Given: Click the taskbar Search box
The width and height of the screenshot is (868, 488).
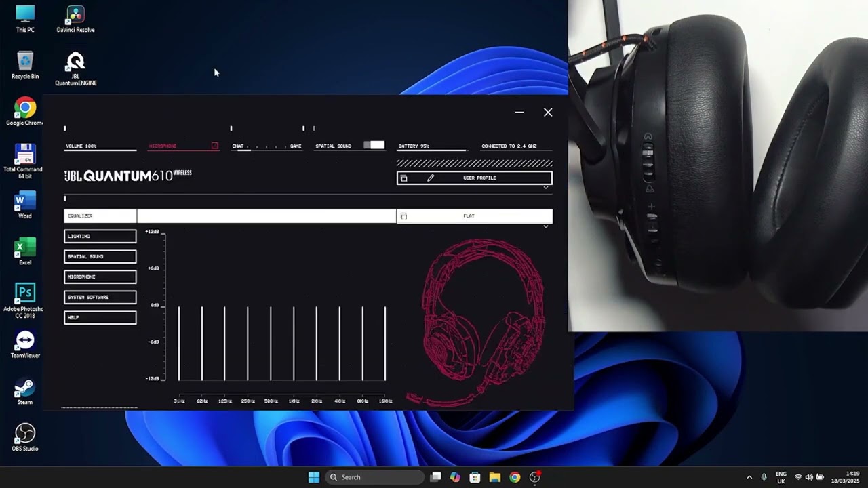Looking at the screenshot, I should (374, 477).
